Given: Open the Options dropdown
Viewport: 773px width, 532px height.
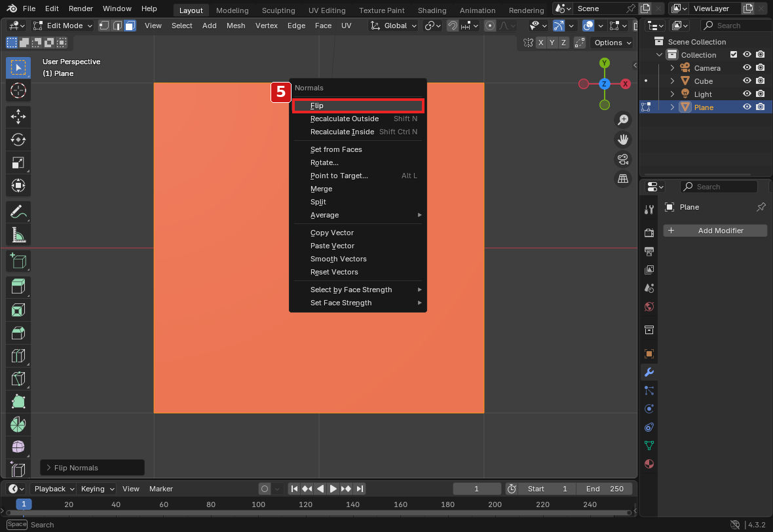Looking at the screenshot, I should [x=613, y=43].
